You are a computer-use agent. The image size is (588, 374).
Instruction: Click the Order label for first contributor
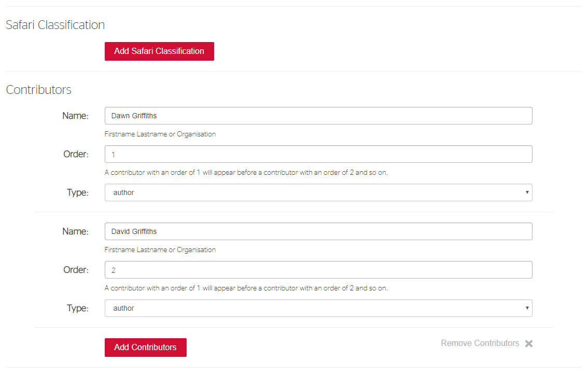click(x=76, y=154)
